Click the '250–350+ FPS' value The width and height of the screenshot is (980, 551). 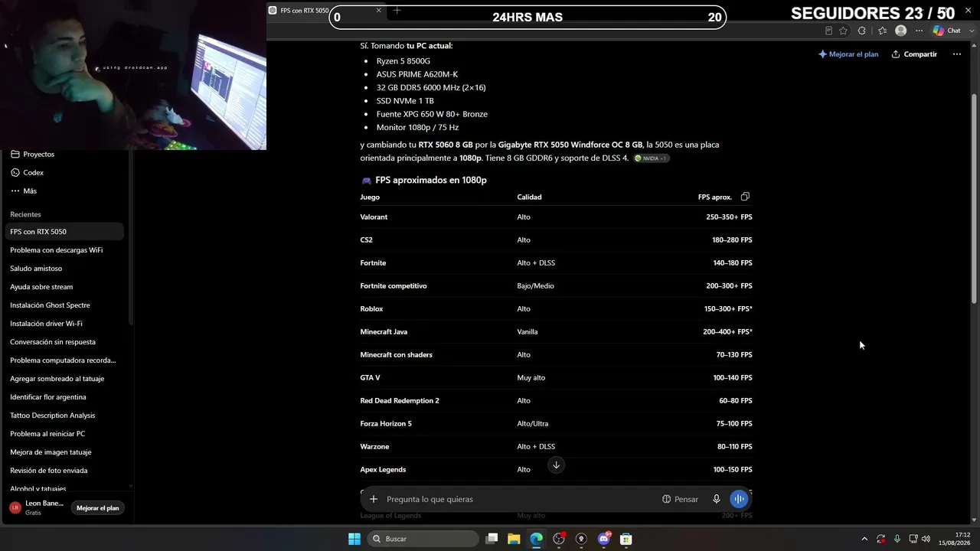(729, 217)
